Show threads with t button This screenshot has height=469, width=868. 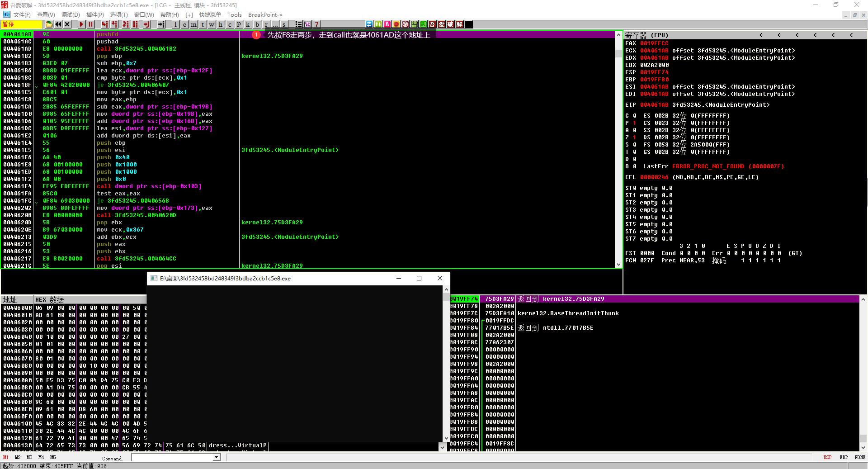[203, 24]
